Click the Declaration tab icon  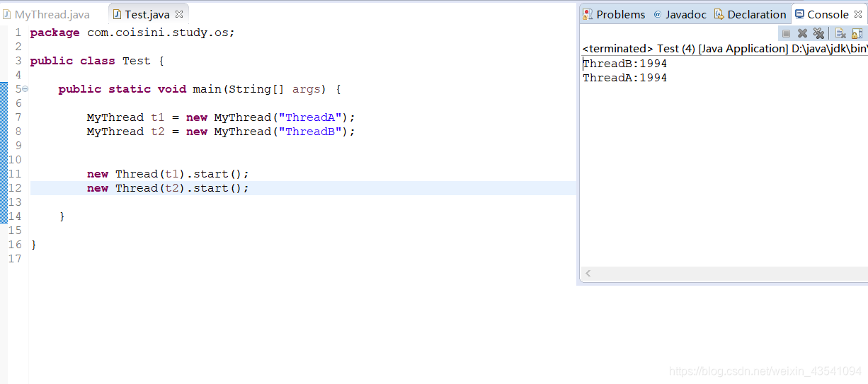coord(719,14)
